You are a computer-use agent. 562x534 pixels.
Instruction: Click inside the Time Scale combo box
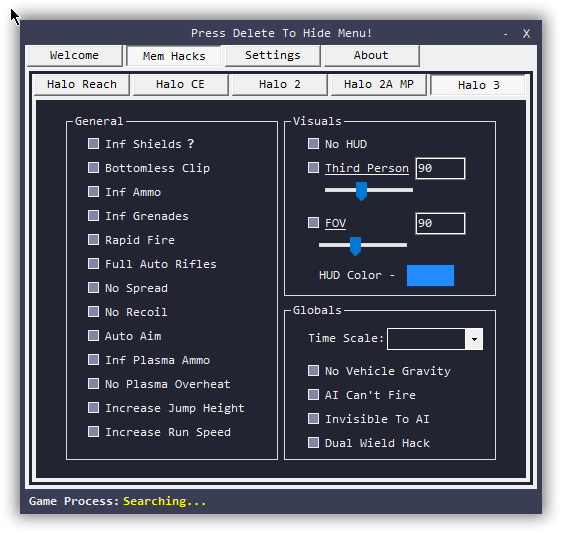(x=427, y=339)
